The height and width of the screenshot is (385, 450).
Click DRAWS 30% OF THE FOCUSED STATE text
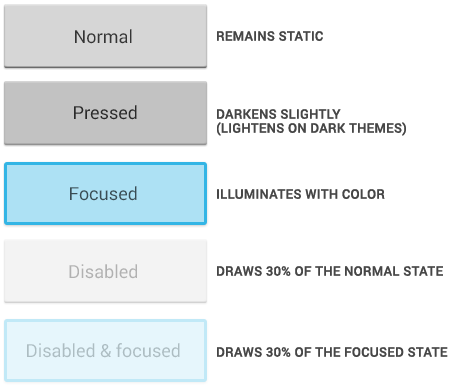click(332, 352)
